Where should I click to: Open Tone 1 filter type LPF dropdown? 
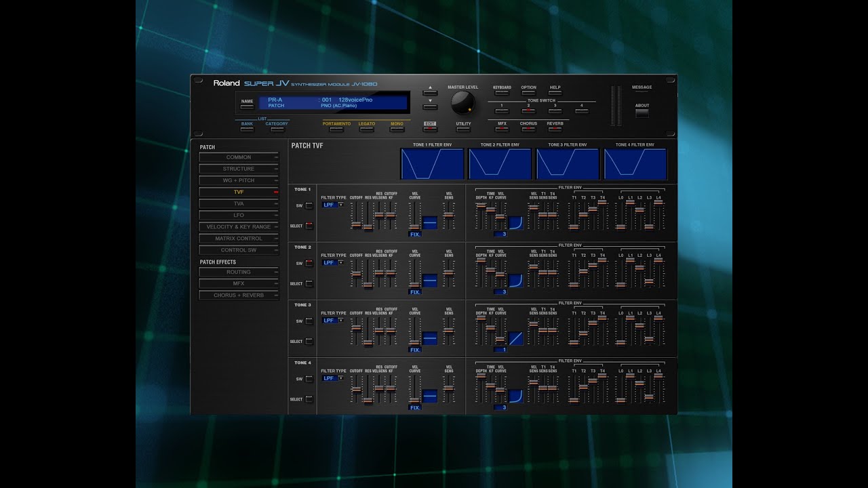click(x=333, y=205)
